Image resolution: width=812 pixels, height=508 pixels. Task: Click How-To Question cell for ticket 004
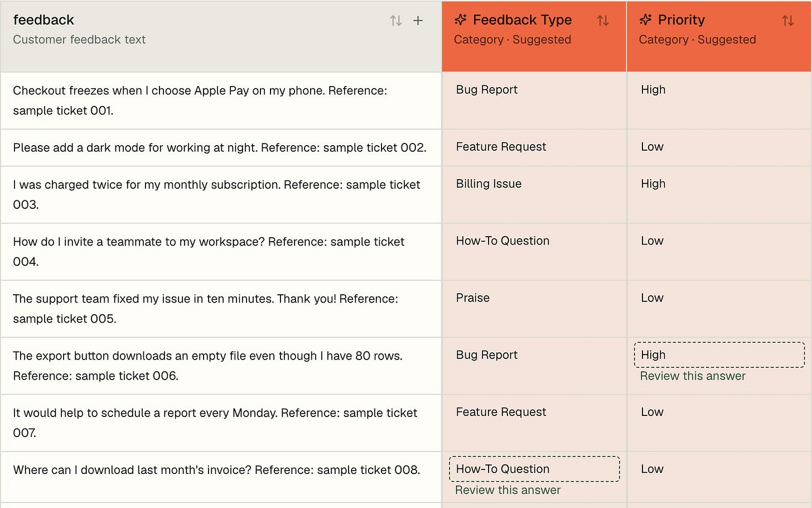pos(534,252)
